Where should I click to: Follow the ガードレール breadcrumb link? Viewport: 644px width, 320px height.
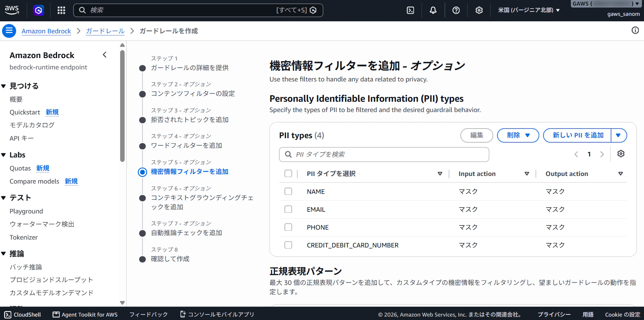click(105, 31)
